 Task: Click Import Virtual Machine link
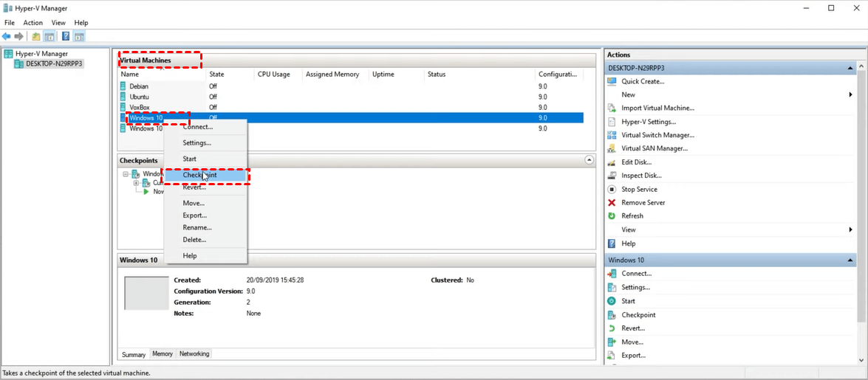pos(657,108)
